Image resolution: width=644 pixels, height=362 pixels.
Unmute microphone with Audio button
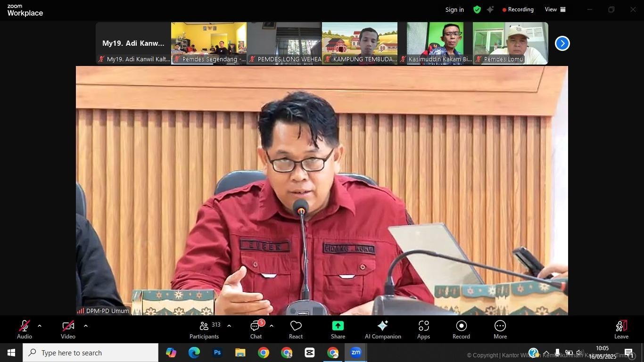pos(25,329)
